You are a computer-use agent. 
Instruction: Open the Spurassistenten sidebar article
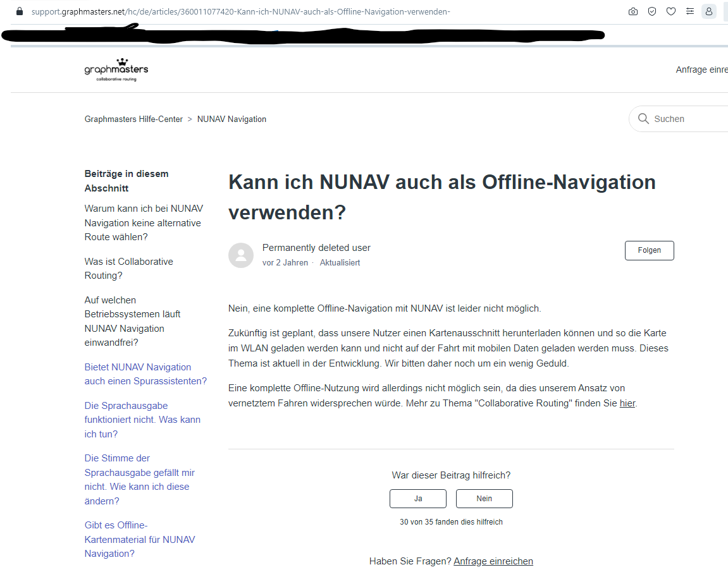click(x=145, y=374)
